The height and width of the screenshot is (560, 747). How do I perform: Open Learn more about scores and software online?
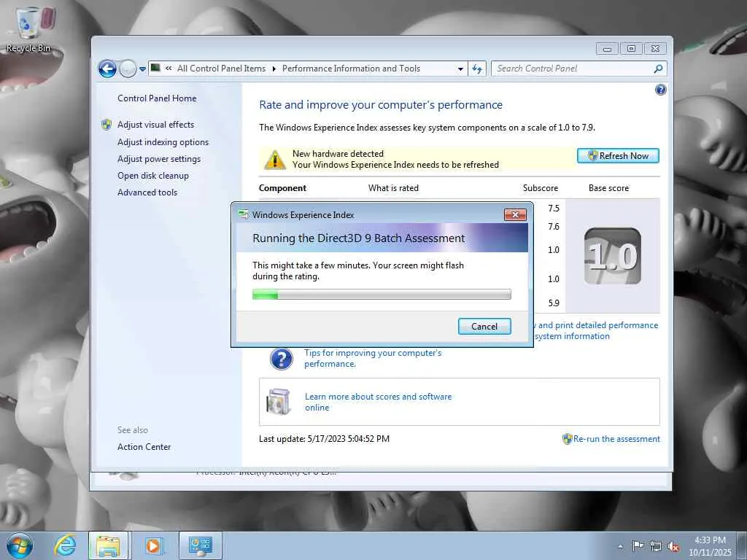click(379, 402)
